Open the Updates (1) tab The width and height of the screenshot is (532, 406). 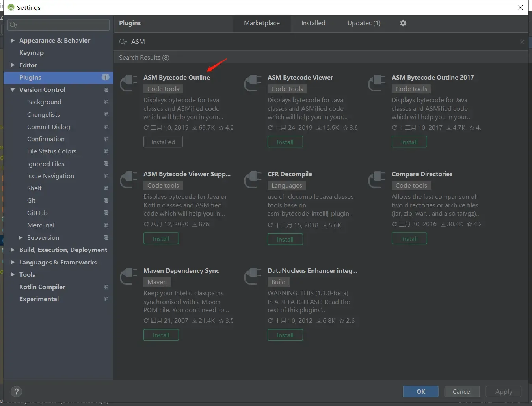point(364,23)
